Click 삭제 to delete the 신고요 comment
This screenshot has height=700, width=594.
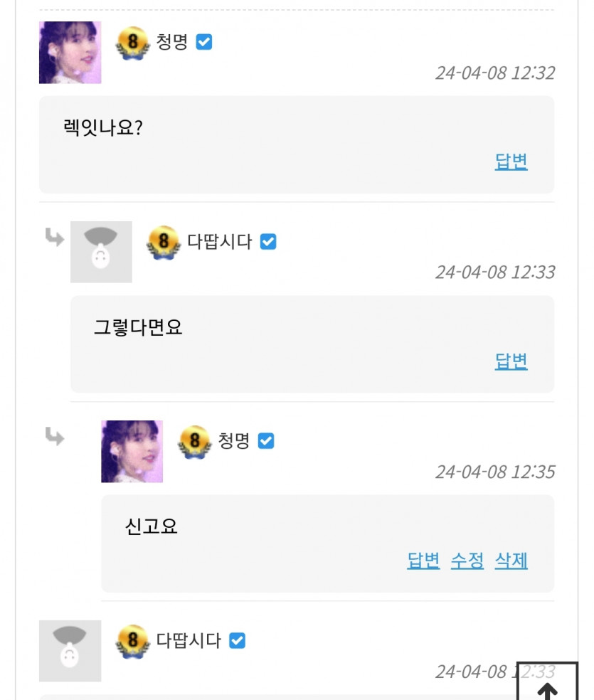(511, 561)
